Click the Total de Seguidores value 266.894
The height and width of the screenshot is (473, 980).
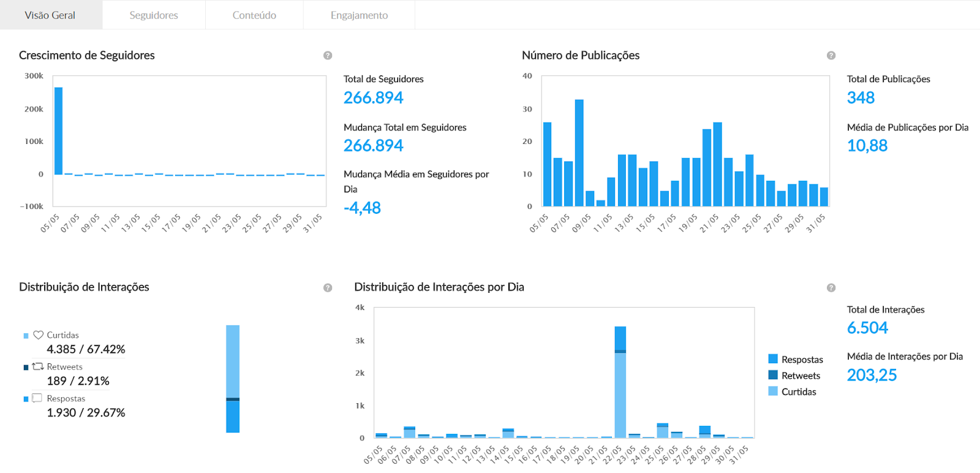(373, 98)
